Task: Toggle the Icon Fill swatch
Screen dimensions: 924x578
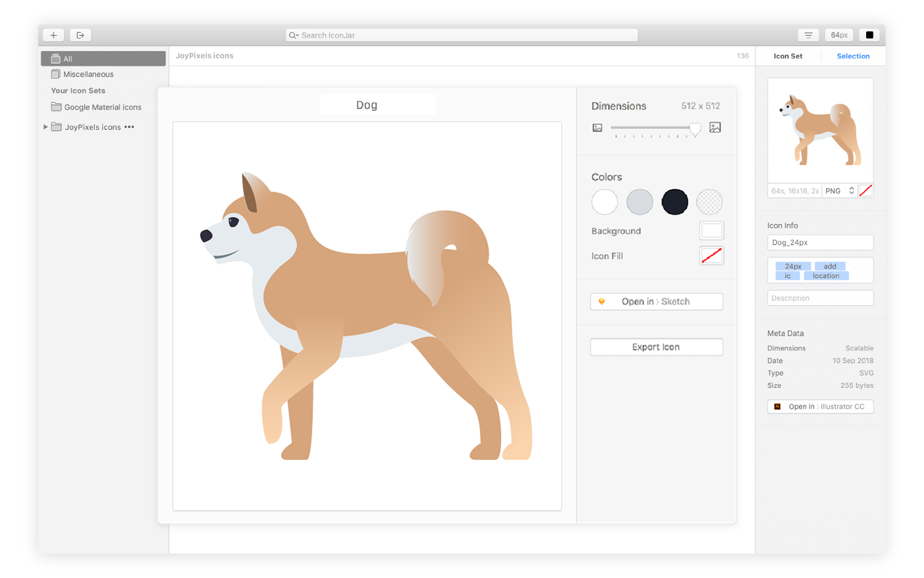Action: pos(711,256)
